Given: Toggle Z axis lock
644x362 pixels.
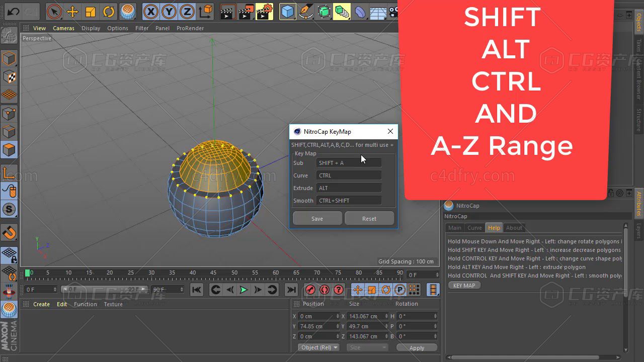Looking at the screenshot, I should click(x=187, y=11).
